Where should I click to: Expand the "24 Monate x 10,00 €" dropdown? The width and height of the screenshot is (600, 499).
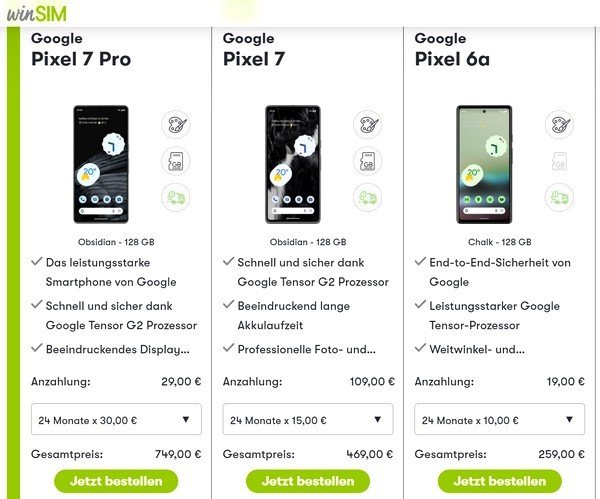499,420
